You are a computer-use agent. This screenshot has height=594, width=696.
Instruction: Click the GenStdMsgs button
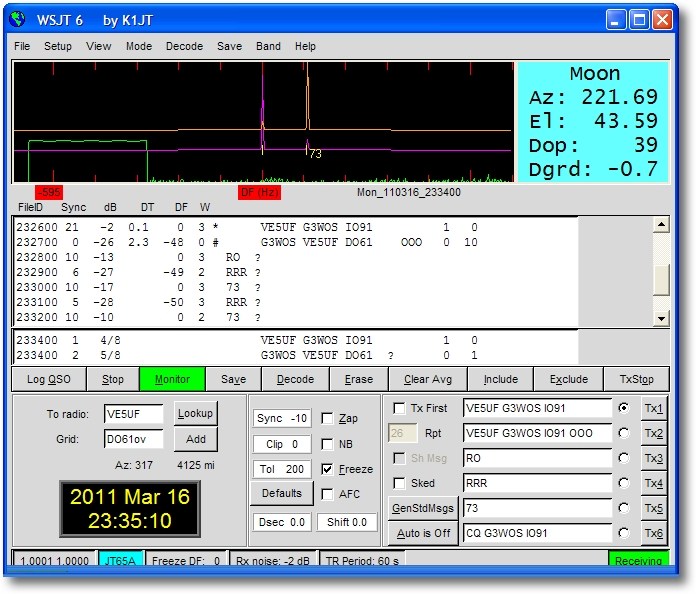coord(421,508)
